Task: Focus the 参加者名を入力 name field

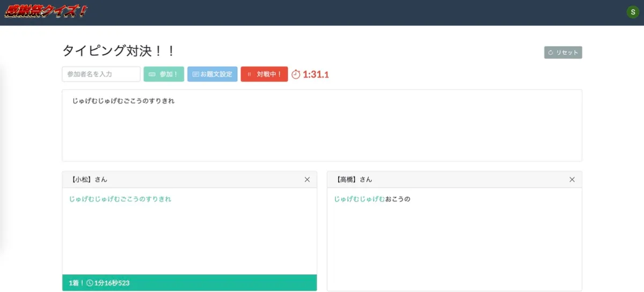Action: 101,74
